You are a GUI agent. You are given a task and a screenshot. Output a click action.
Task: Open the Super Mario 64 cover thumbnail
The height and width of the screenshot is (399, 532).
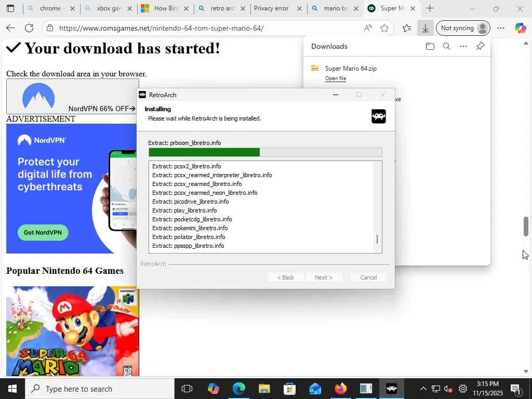point(73,331)
